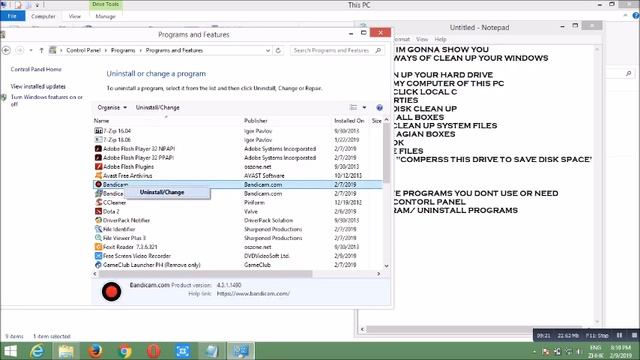Select the Avast Free Antivirus icon

tap(98, 176)
